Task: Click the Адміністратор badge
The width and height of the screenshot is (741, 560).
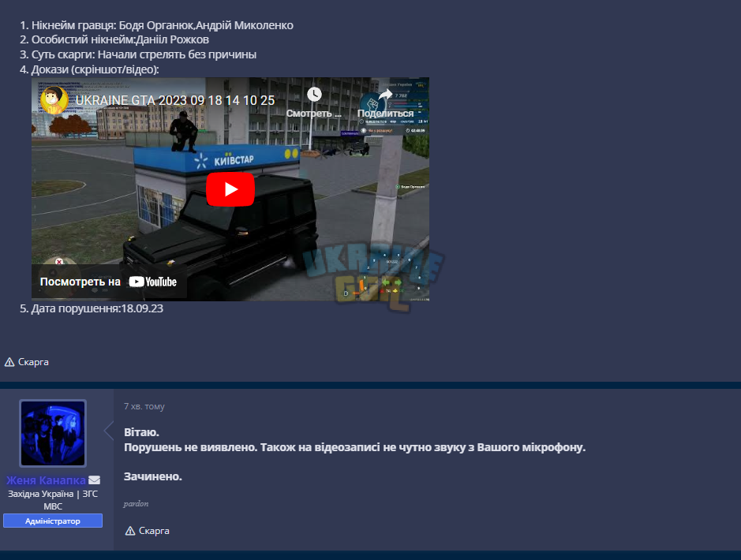Action: coord(53,521)
